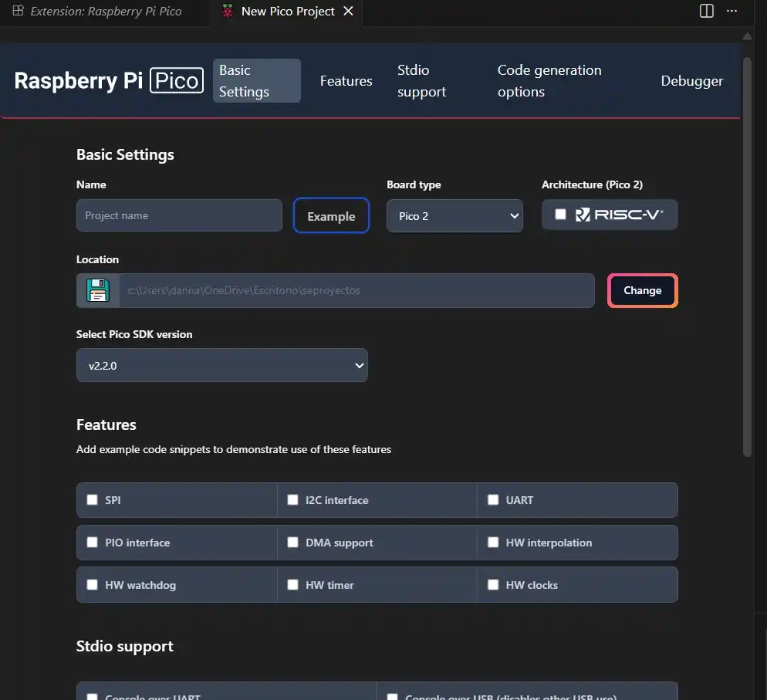
Task: Jump to Stdio support section
Action: [421, 81]
